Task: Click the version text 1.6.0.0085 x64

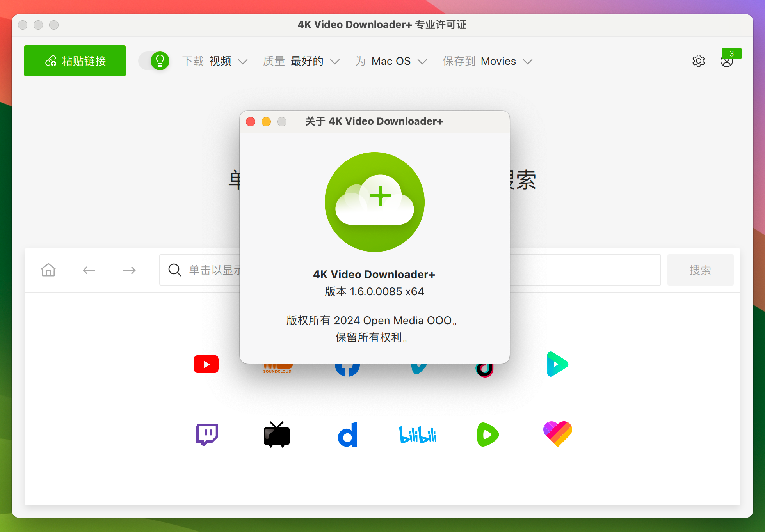Action: click(374, 291)
